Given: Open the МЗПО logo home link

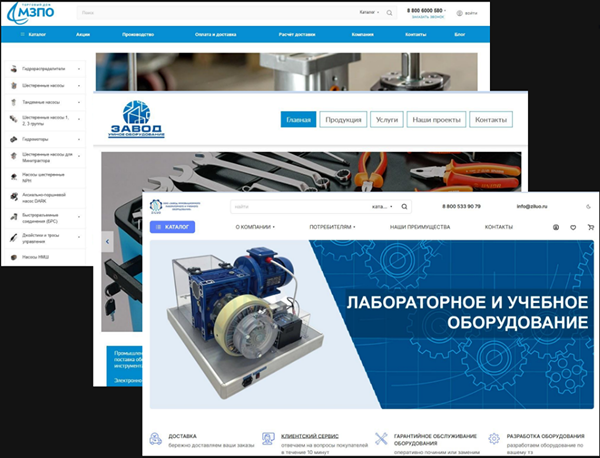Looking at the screenshot, I should (31, 13).
